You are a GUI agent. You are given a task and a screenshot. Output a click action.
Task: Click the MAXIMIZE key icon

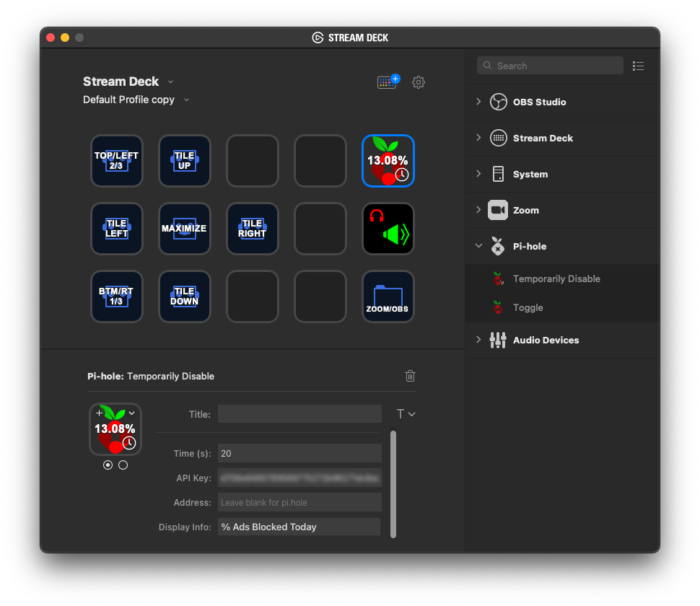184,229
